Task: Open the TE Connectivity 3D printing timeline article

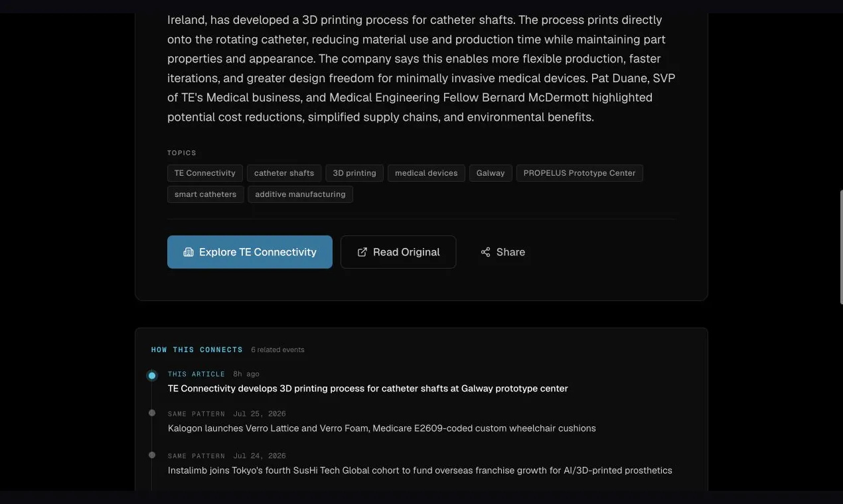Action: click(368, 389)
